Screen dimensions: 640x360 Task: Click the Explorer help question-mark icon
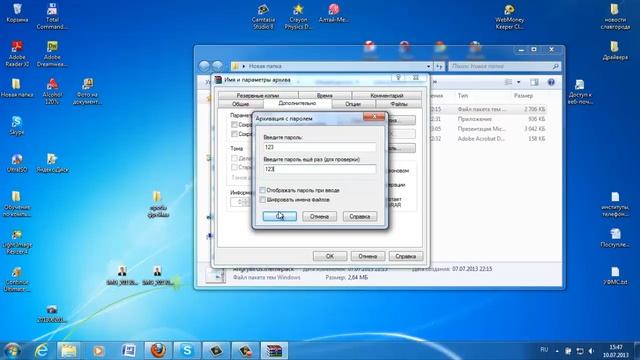click(x=551, y=82)
